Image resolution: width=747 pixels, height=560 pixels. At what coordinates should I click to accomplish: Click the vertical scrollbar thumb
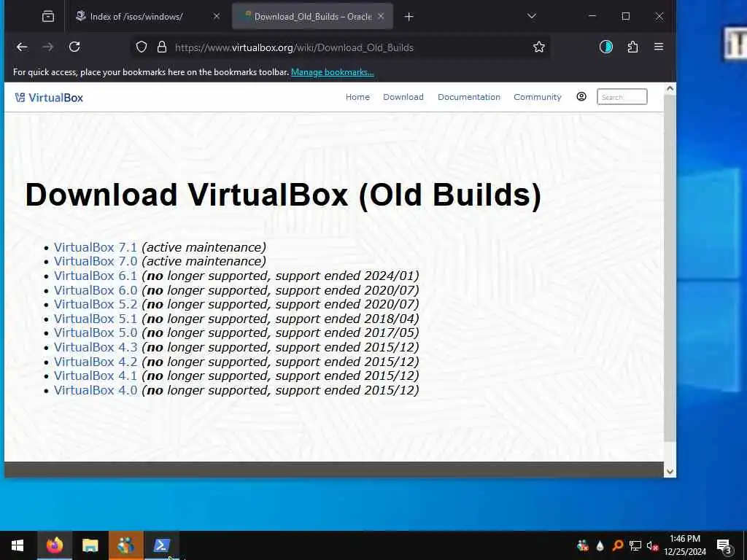[670, 268]
